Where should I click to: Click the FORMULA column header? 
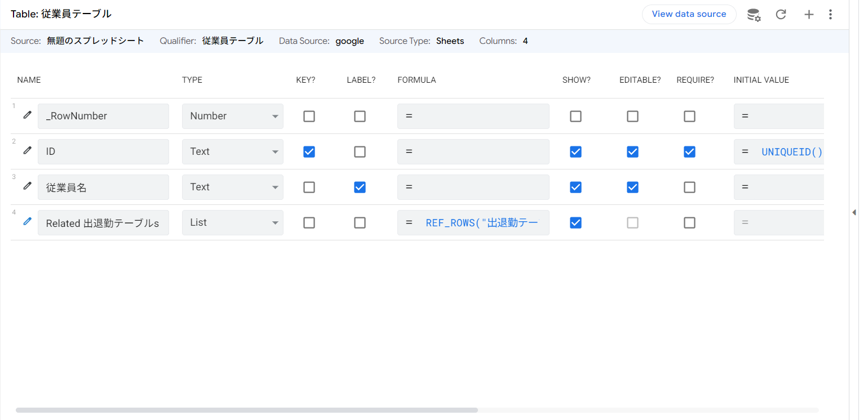point(417,80)
